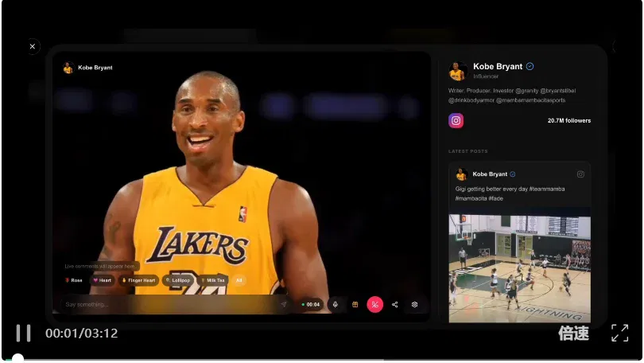
Task: Open call settings gear icon
Action: tap(414, 305)
